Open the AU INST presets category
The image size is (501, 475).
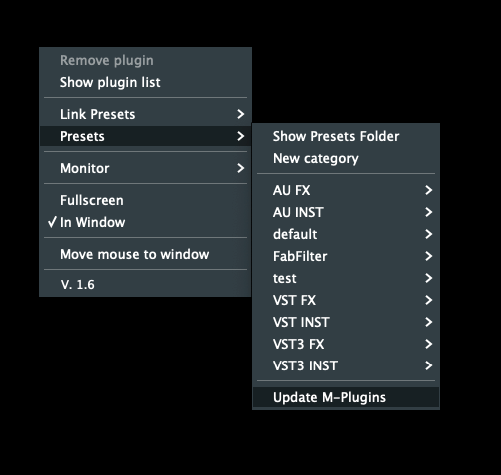click(x=346, y=212)
